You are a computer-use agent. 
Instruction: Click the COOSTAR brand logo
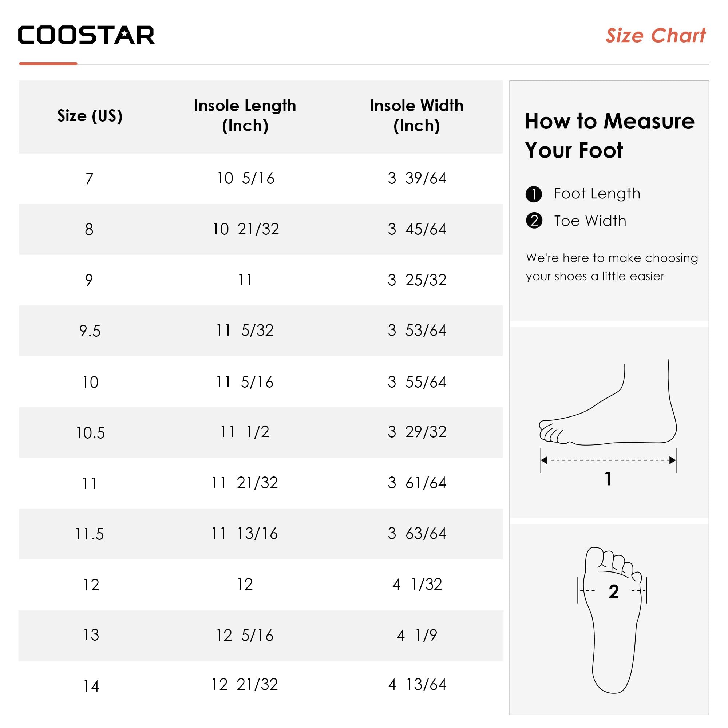click(86, 35)
